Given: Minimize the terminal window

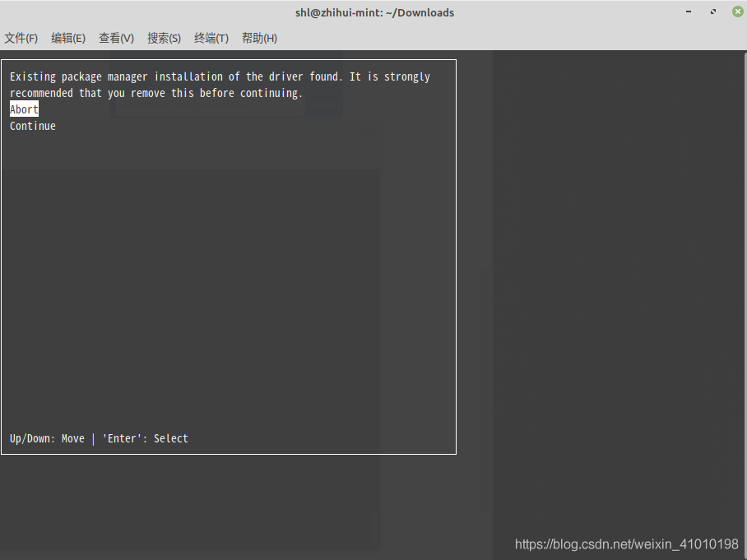Looking at the screenshot, I should point(689,12).
